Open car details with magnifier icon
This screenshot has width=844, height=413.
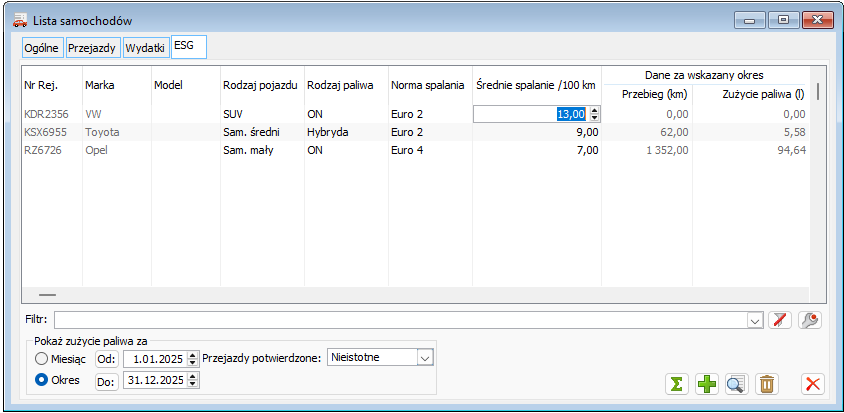pyautogui.click(x=736, y=384)
